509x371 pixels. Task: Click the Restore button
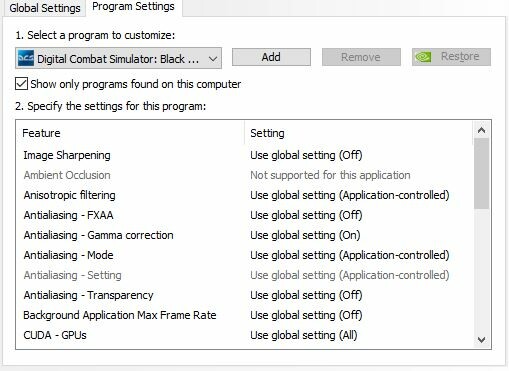(x=451, y=57)
